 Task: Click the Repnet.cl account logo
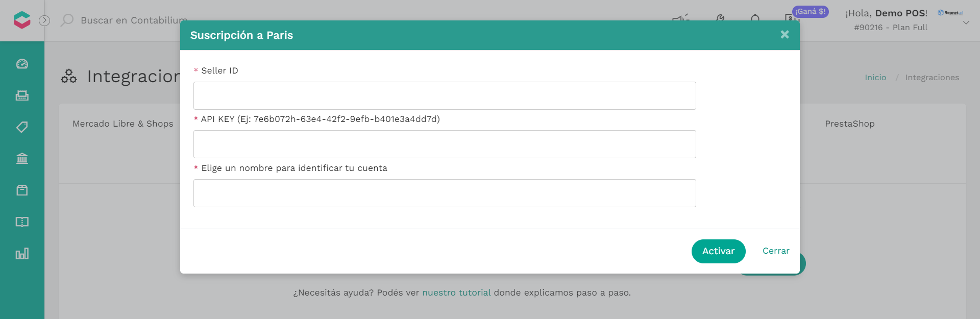coord(950,13)
